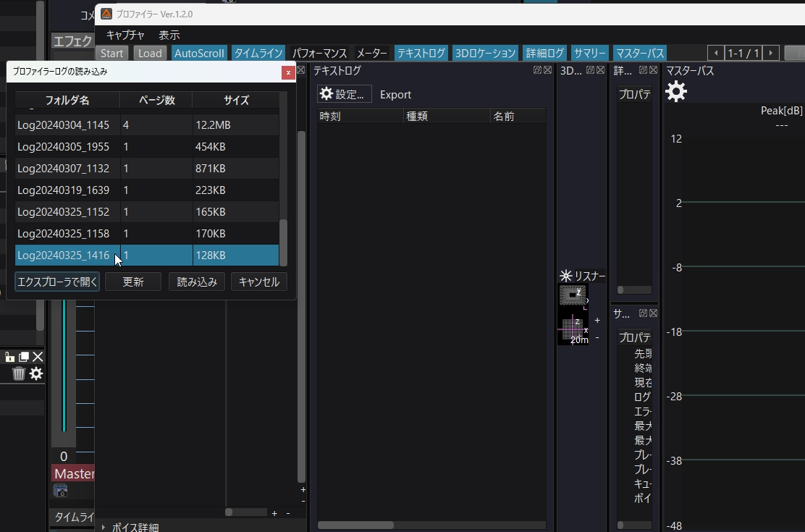
Task: Open the 表示 menu
Action: click(x=169, y=35)
